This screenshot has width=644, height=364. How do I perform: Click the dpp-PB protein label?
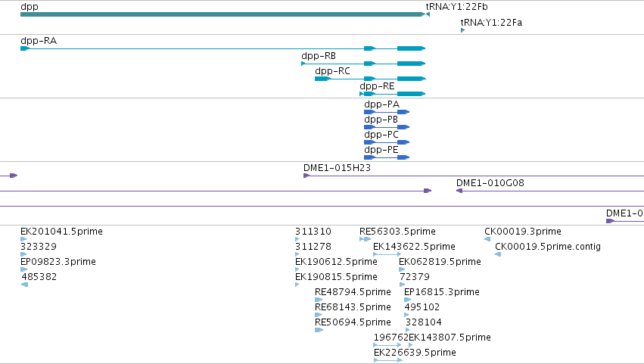click(381, 120)
